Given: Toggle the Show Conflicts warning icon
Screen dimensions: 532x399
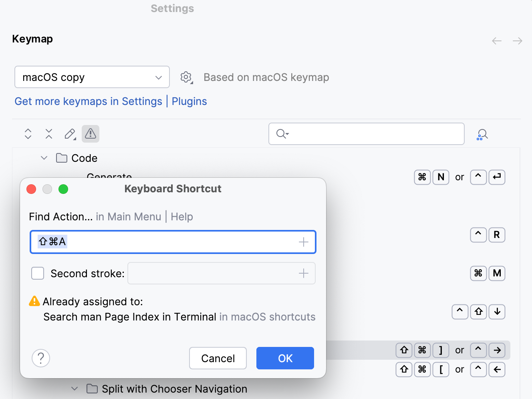Looking at the screenshot, I should [x=90, y=134].
